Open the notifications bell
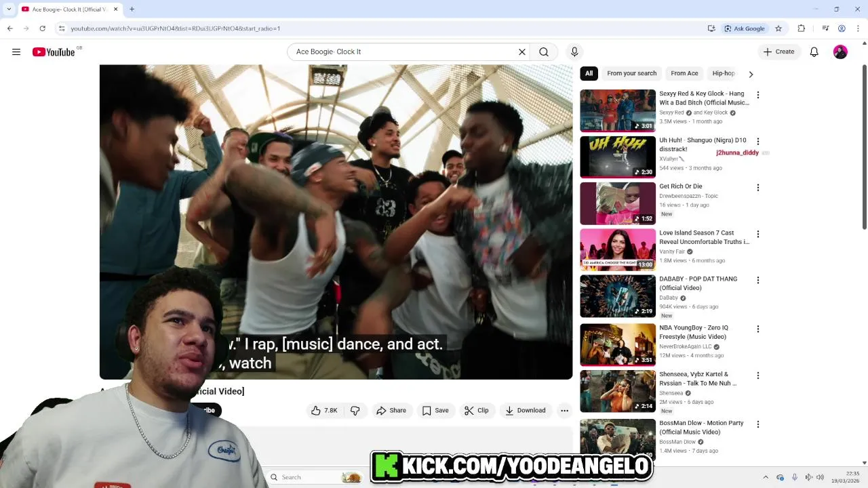The image size is (868, 488). coord(814,52)
